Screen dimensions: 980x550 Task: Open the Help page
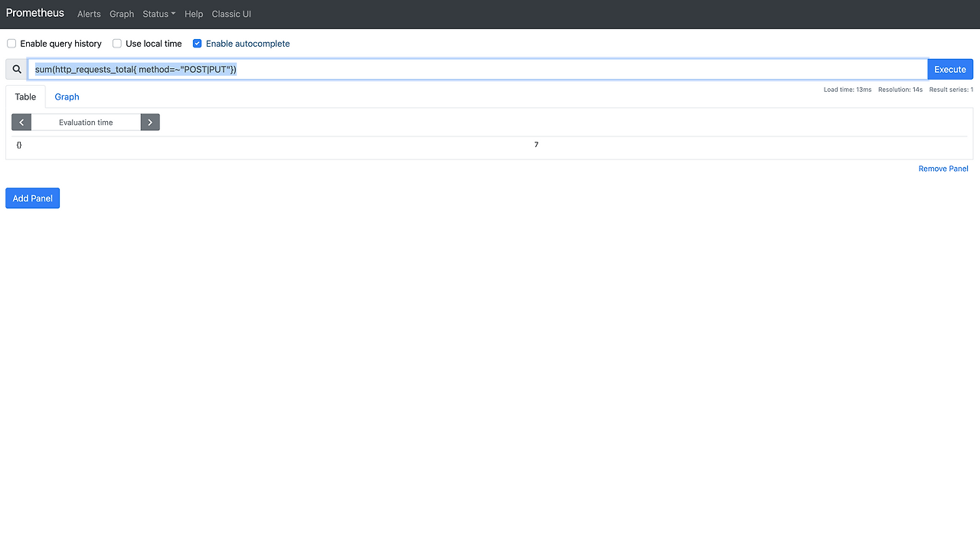tap(194, 14)
